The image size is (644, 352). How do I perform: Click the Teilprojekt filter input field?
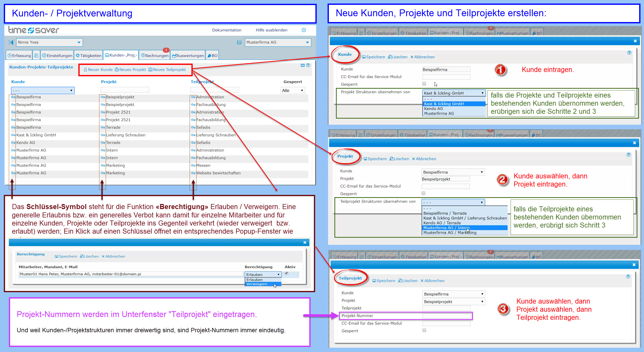point(214,90)
